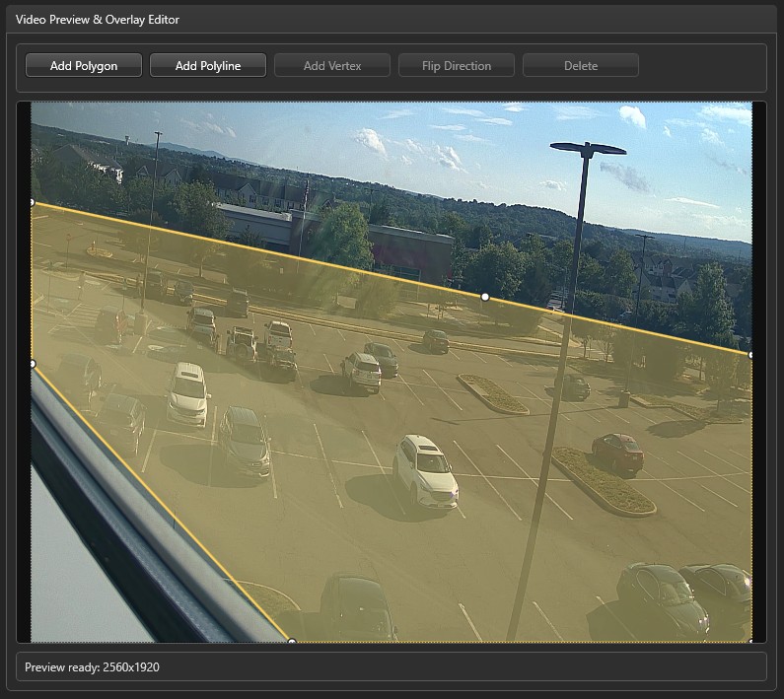Image resolution: width=784 pixels, height=699 pixels.
Task: Select polygon vertex on left edge above railing
Action: coord(33,364)
